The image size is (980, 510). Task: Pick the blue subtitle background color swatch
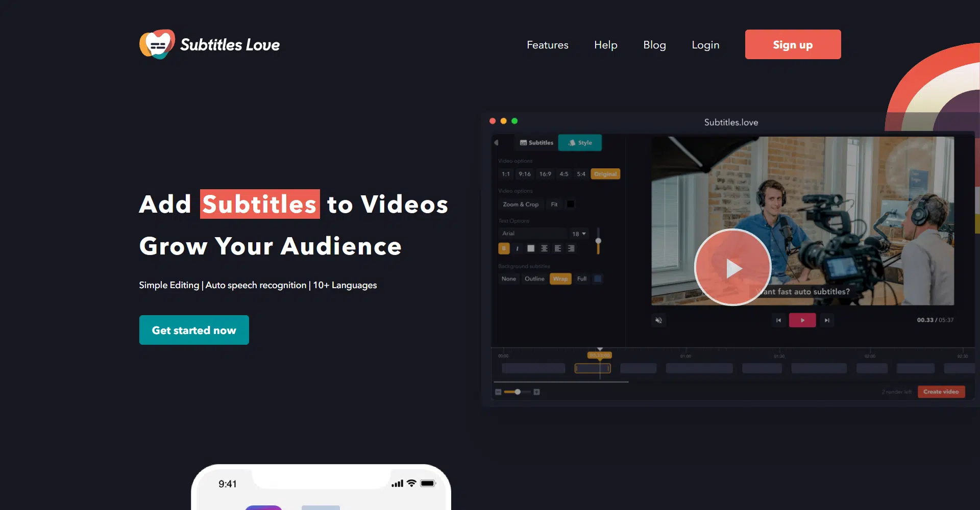click(598, 278)
